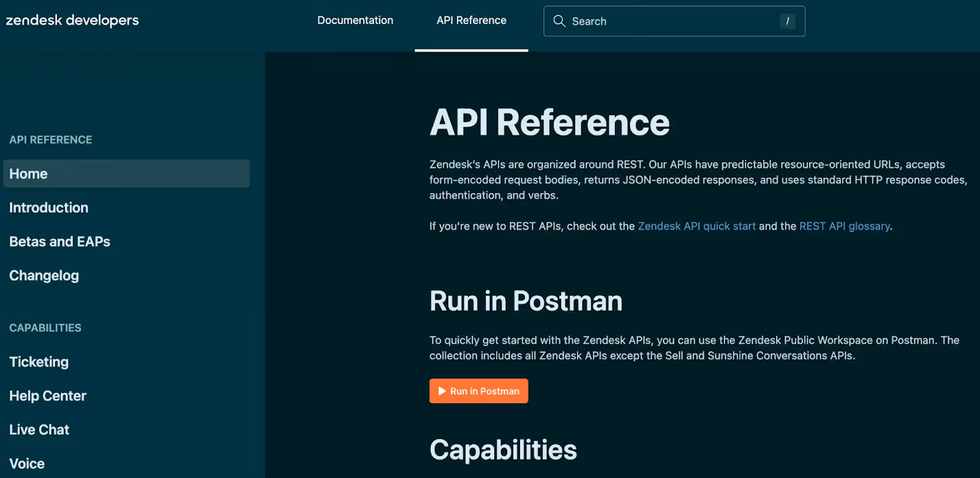Follow the Zendesk API quick start link
Image resolution: width=980 pixels, height=478 pixels.
(x=697, y=226)
